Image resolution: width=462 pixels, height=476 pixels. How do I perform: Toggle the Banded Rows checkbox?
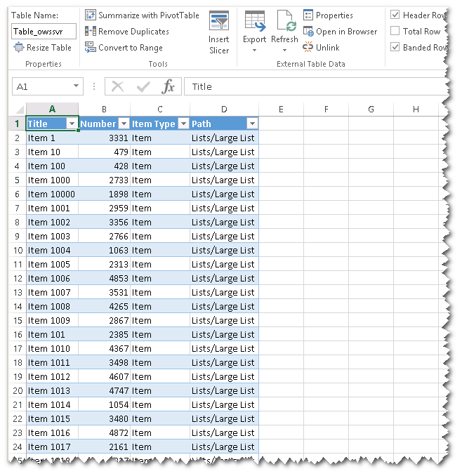coord(395,47)
